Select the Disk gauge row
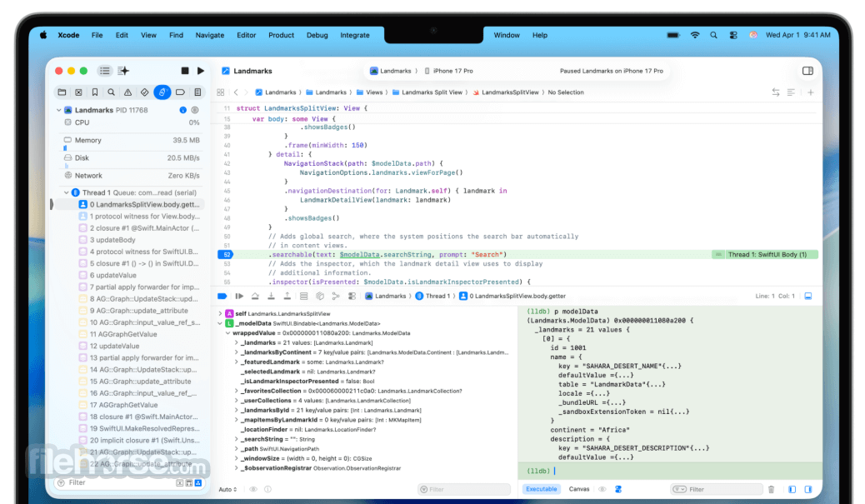This screenshot has height=504, width=865. click(x=132, y=157)
